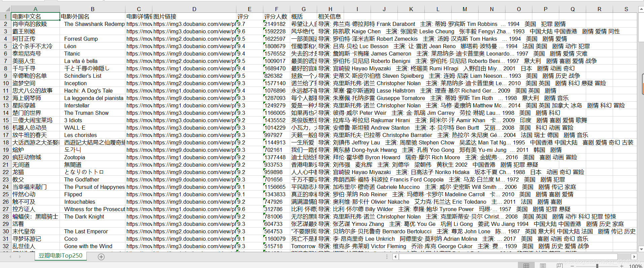Select the 电影外国名 header cell

[x=92, y=16]
